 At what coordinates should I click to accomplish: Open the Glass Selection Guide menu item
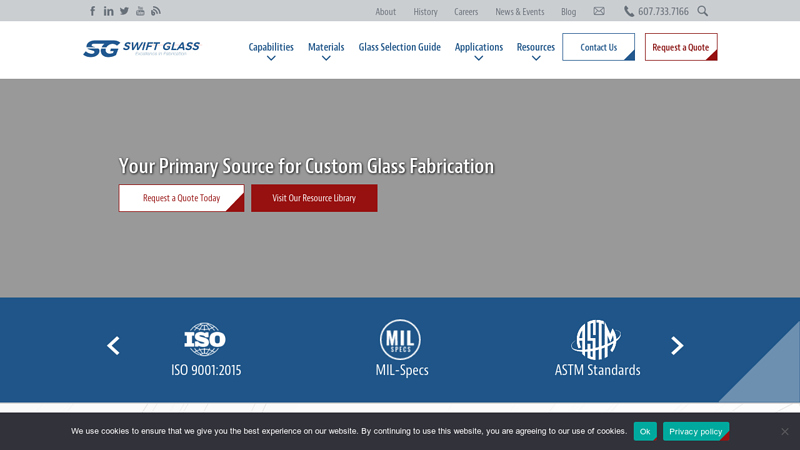tap(399, 47)
